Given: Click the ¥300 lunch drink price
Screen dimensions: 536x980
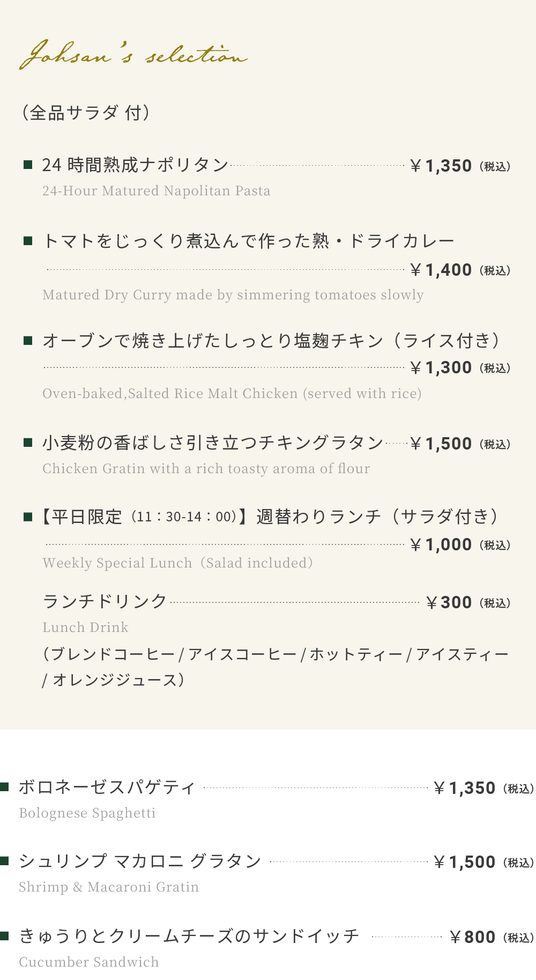Looking at the screenshot, I should pos(449,602).
